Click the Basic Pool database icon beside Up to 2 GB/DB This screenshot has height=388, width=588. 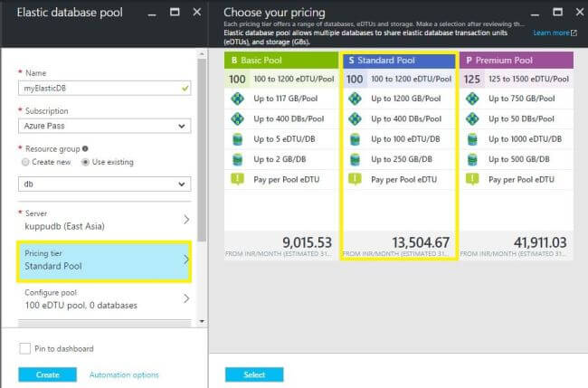click(237, 159)
